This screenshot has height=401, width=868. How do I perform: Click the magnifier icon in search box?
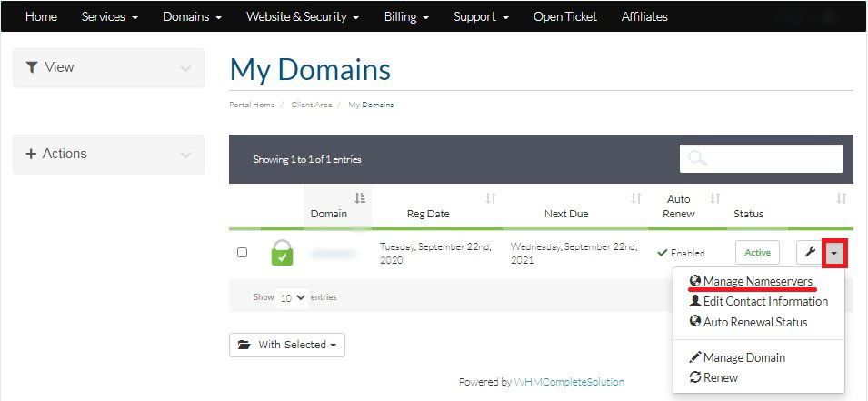pyautogui.click(x=698, y=158)
